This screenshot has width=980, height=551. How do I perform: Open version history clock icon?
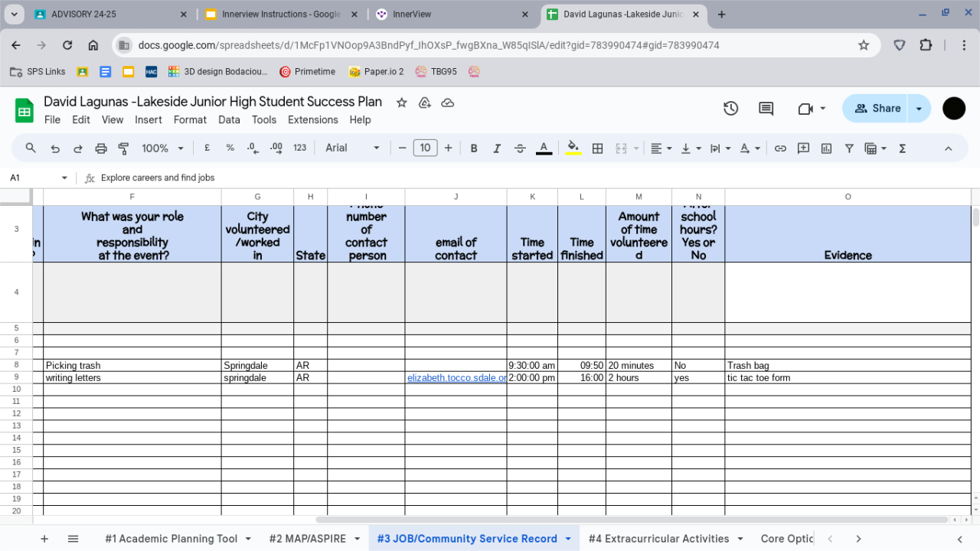[x=730, y=109]
